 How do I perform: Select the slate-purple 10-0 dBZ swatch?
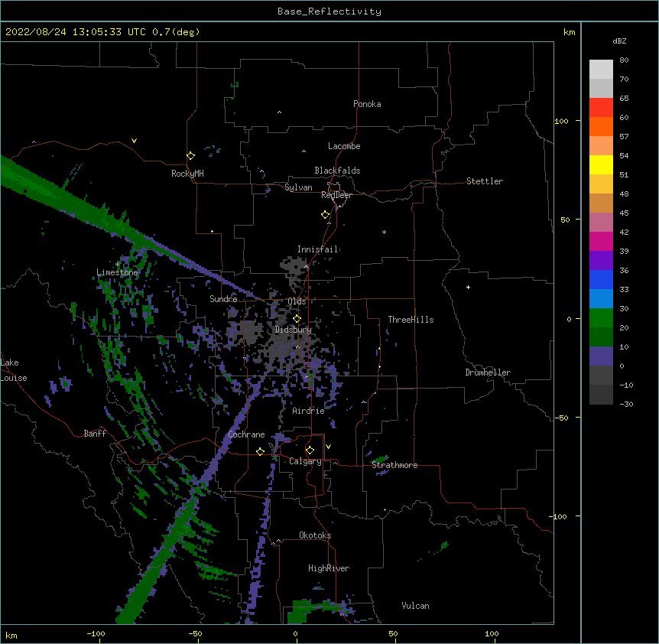click(601, 356)
